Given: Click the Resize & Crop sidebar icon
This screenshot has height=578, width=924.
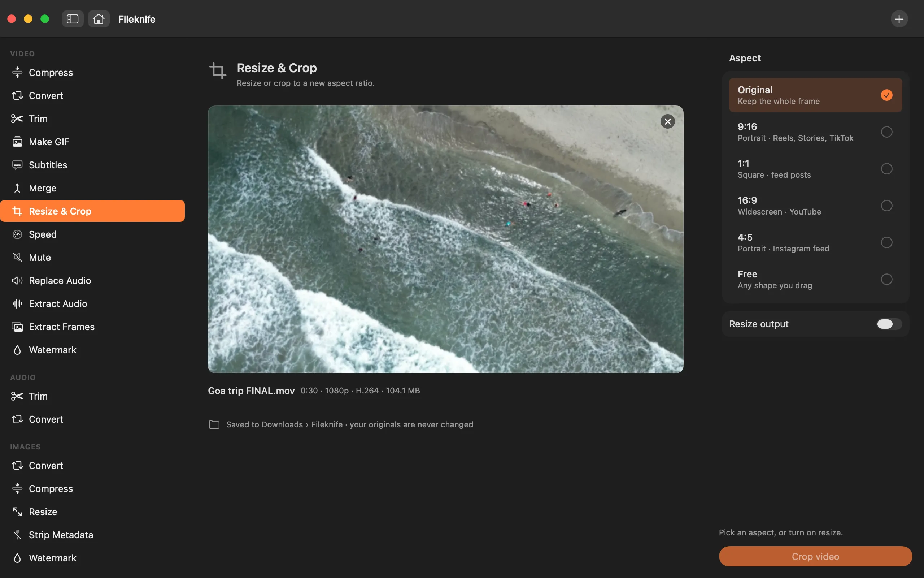Looking at the screenshot, I should 17,211.
